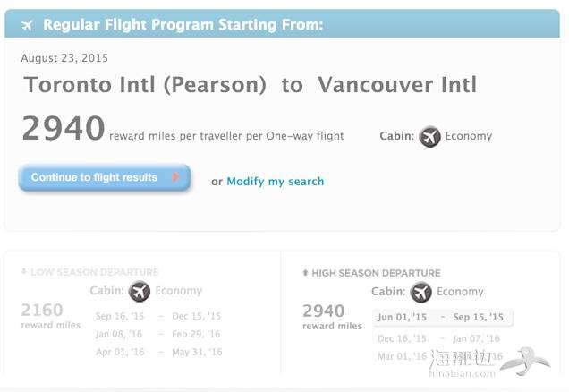Click the airplane icon in the blue header

click(x=27, y=26)
